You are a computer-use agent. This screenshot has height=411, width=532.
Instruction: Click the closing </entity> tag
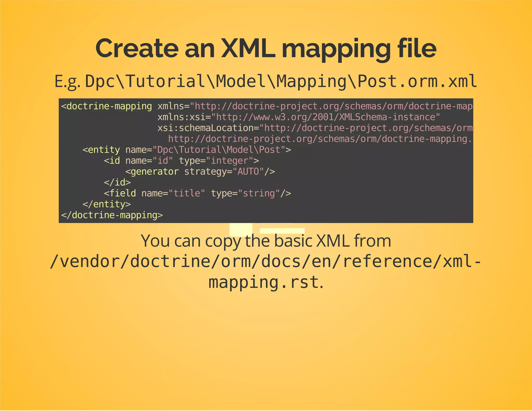point(107,204)
